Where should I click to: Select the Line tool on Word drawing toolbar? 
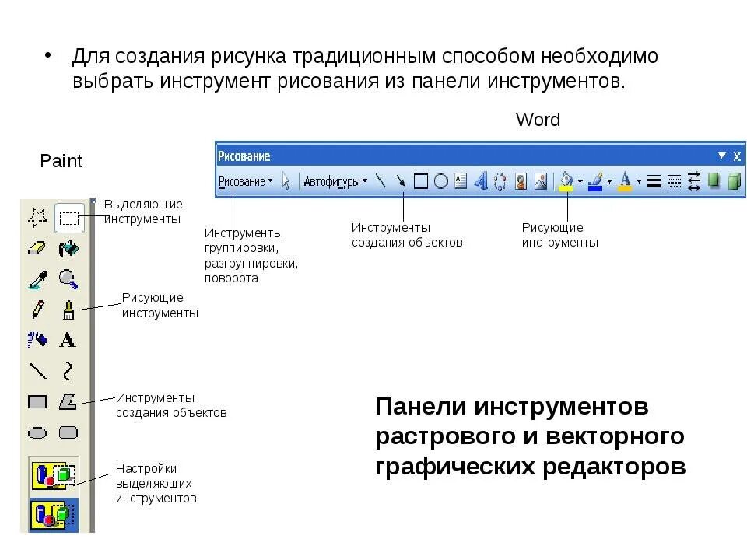coord(381,181)
